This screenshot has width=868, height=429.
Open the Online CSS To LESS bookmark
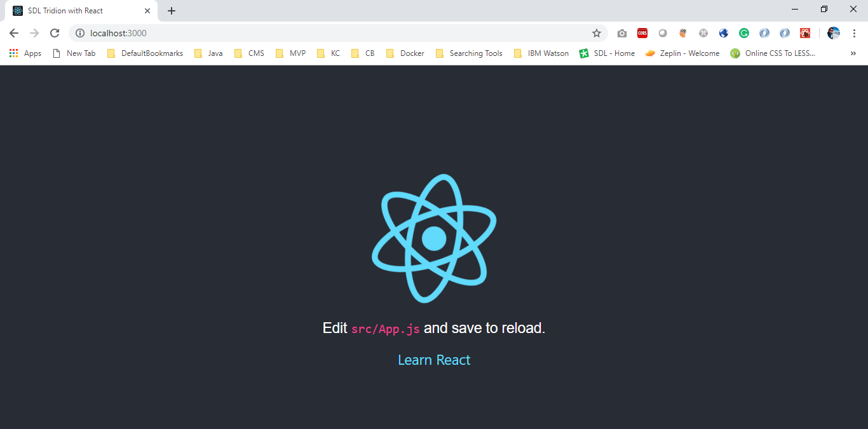773,53
